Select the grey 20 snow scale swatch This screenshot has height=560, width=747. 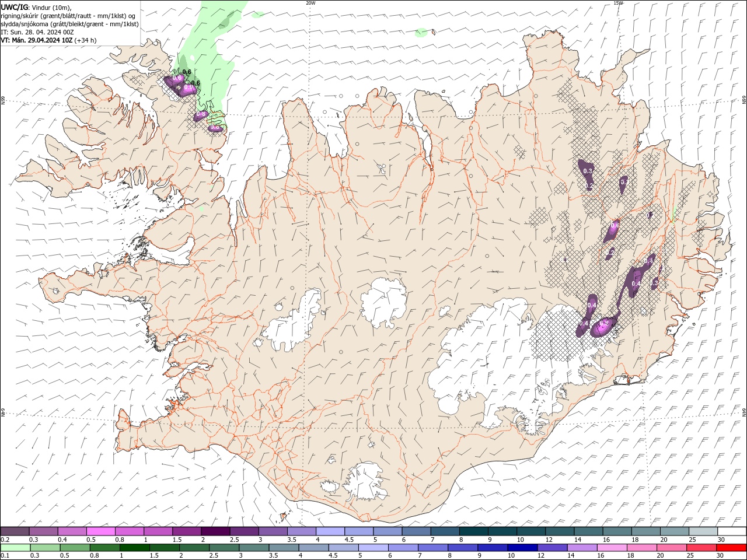[674, 531]
